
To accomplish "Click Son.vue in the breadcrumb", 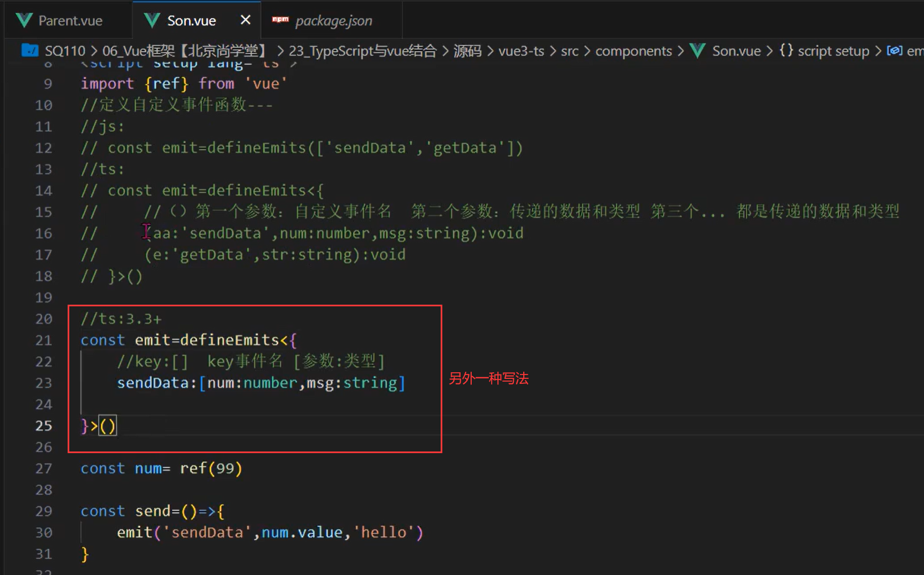I will [x=736, y=51].
